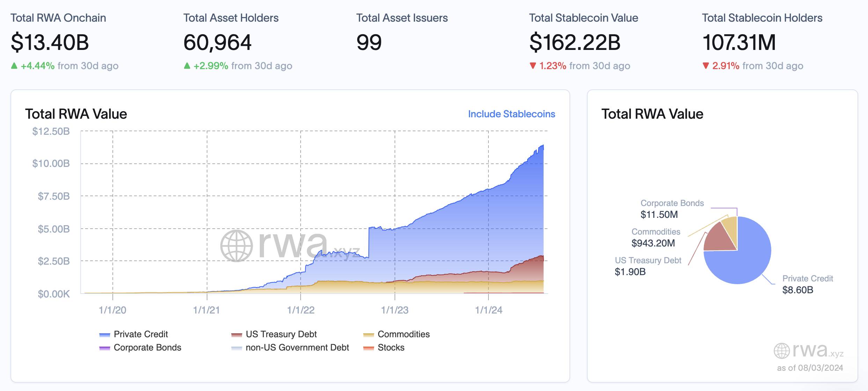Click red down arrow under Total Stablecoin Holders

coord(706,66)
